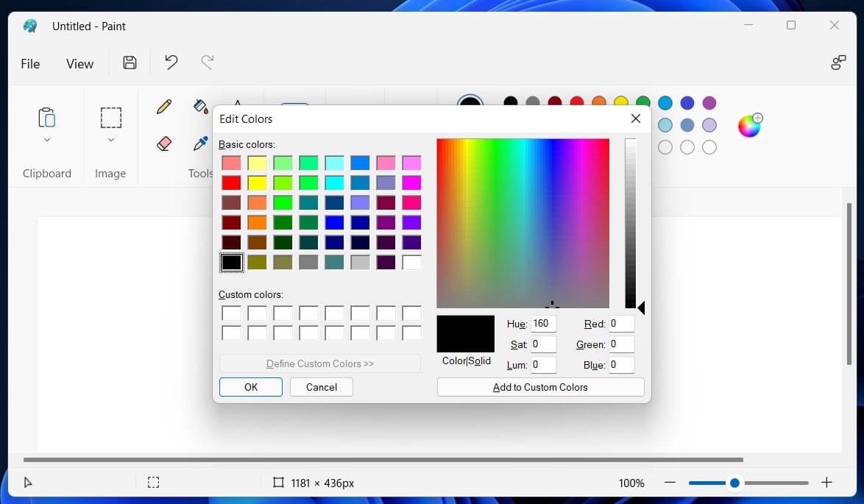864x504 pixels.
Task: Select the lavender palette color in ribbon
Action: click(709, 125)
